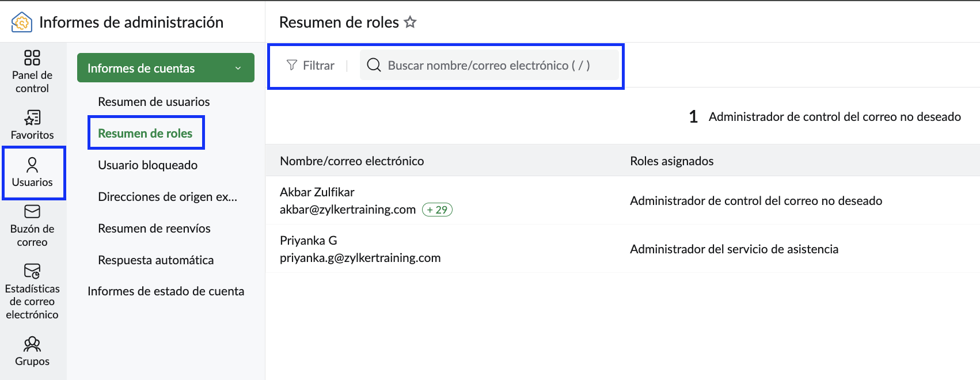Mark Resumen de roles as favorite star
The image size is (980, 380).
pyautogui.click(x=410, y=22)
